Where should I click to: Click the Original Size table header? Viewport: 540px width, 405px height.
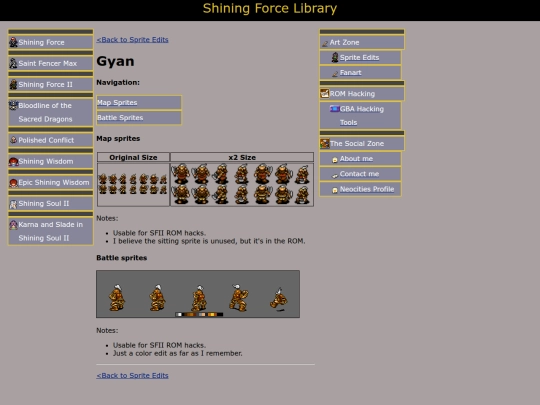133,157
